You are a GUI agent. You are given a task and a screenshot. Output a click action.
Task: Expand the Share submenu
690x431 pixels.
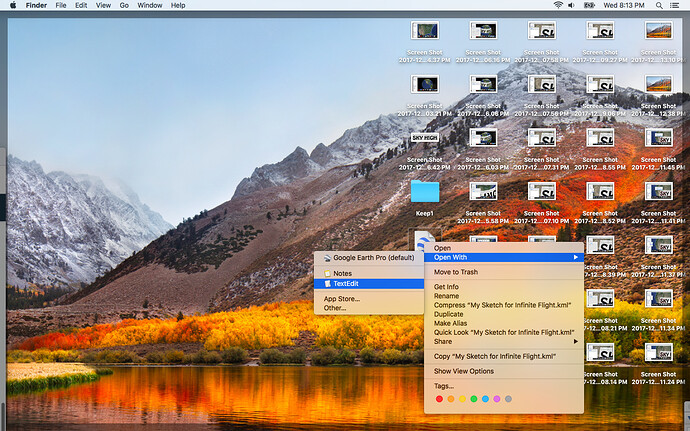click(x=504, y=341)
